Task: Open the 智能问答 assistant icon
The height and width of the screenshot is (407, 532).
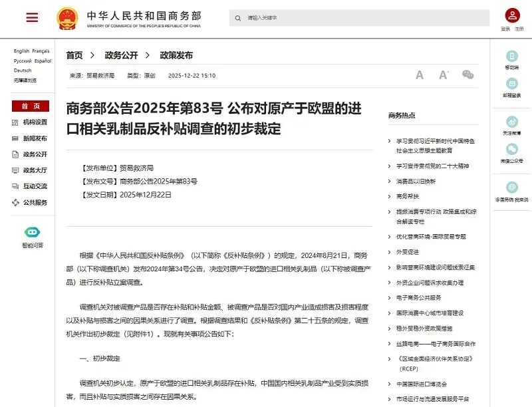Action: coord(33,232)
